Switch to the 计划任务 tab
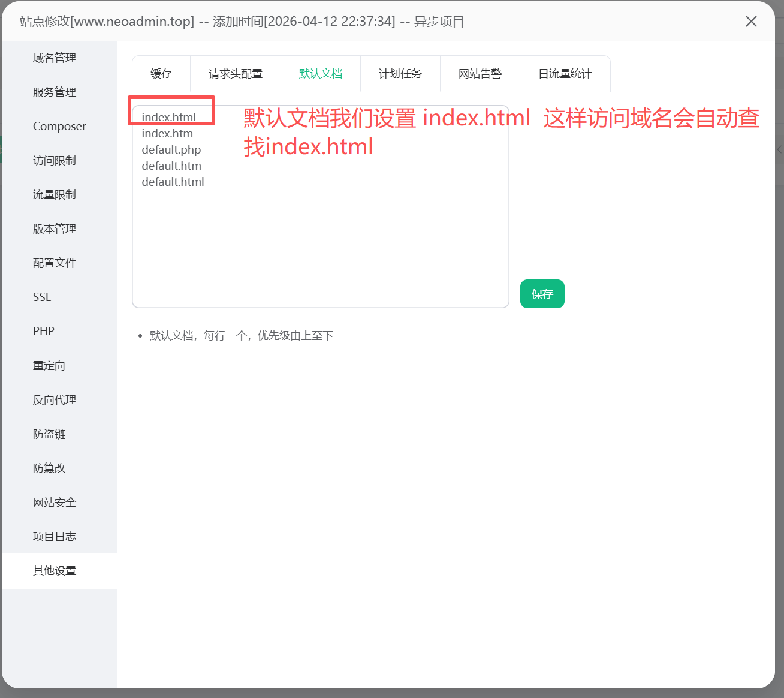Image resolution: width=784 pixels, height=698 pixels. pyautogui.click(x=400, y=74)
